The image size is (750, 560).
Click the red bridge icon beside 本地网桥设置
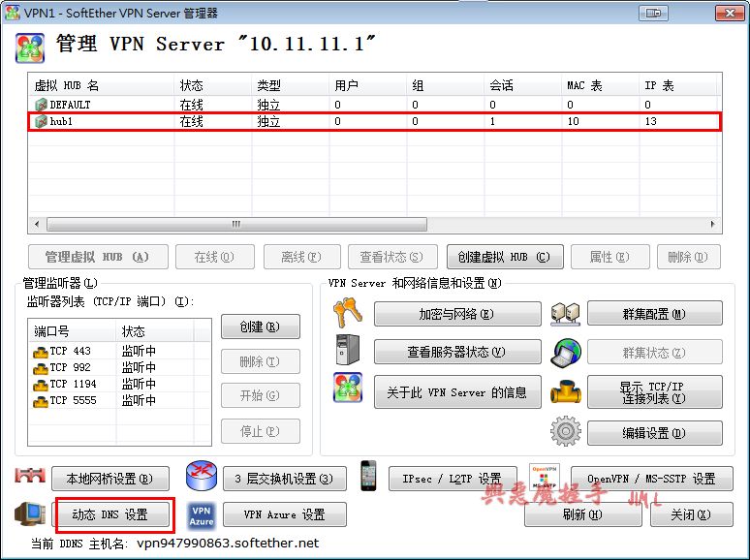[x=30, y=476]
